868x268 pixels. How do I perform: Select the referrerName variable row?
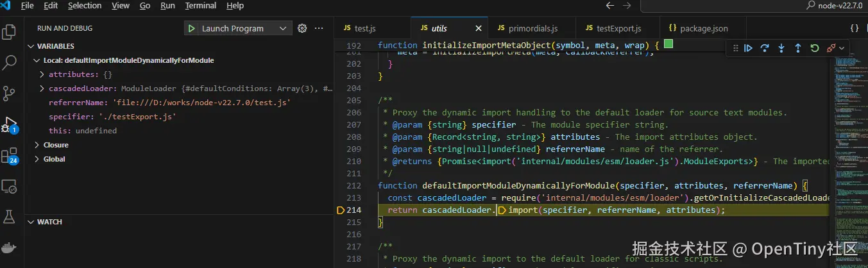(179, 103)
